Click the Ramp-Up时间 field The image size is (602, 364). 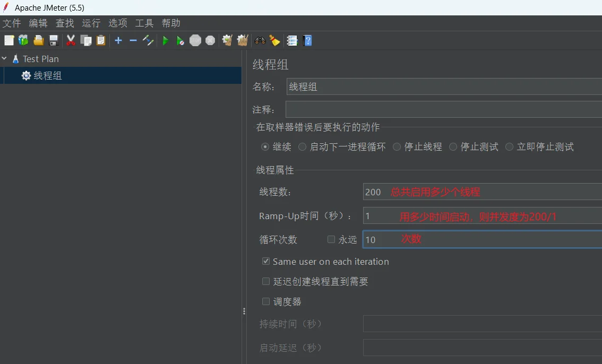[483, 215]
